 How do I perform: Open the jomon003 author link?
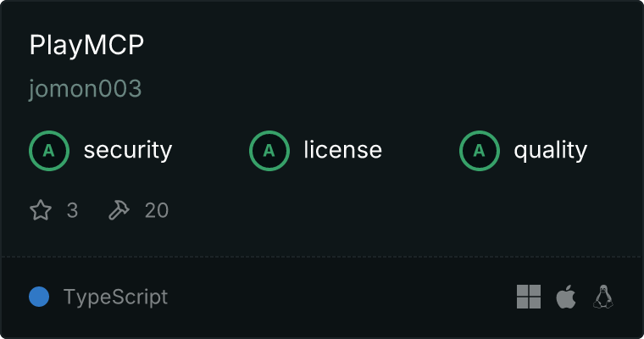(x=86, y=89)
